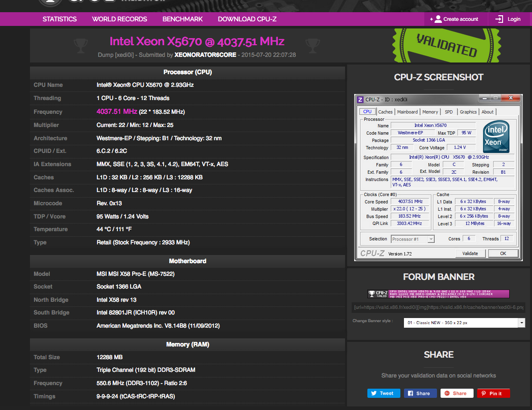Click the Bus Speed 183.52 MHz field
532x410 pixels.
(410, 216)
